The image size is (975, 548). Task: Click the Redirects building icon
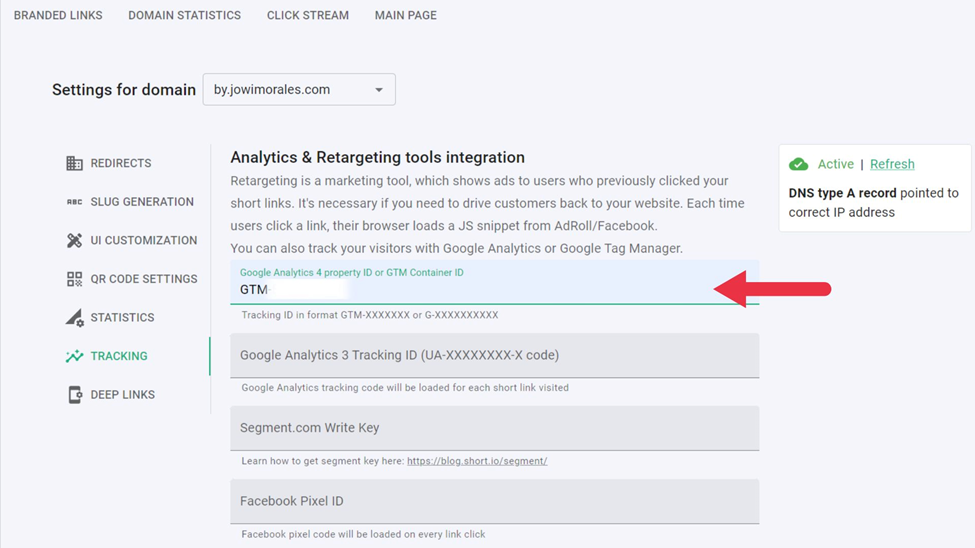tap(74, 163)
